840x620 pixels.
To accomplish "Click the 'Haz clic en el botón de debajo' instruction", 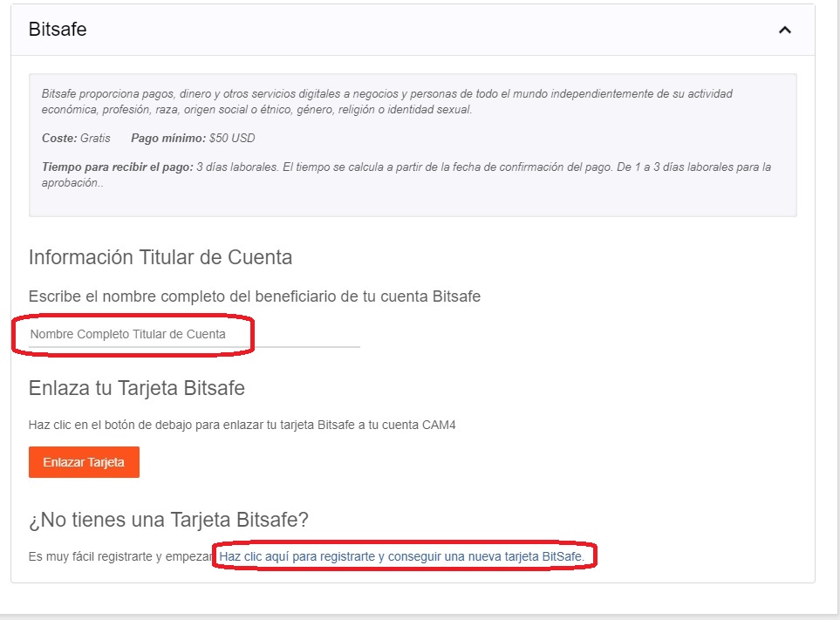I will [242, 426].
